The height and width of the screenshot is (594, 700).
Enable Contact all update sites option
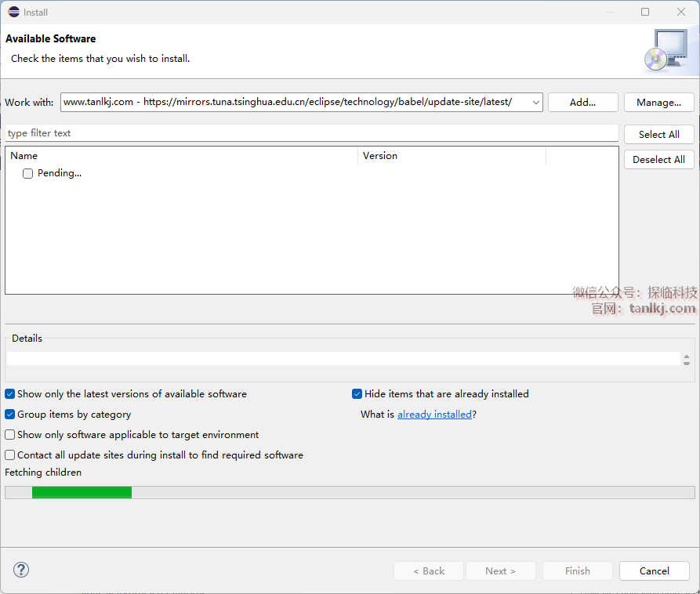(x=10, y=455)
